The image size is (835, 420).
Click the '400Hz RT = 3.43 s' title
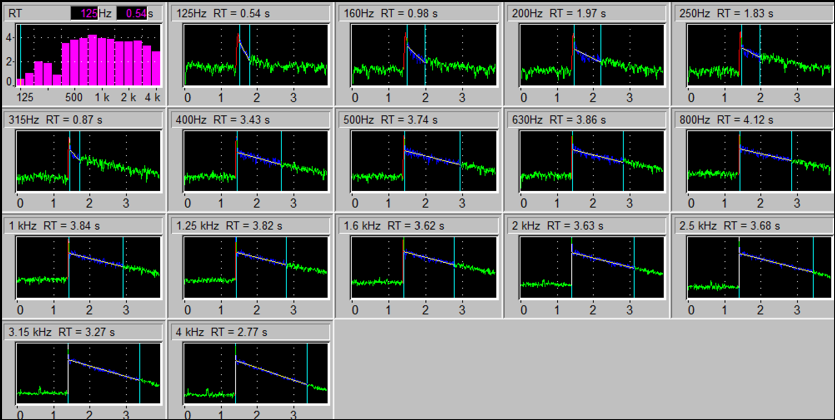tap(223, 120)
